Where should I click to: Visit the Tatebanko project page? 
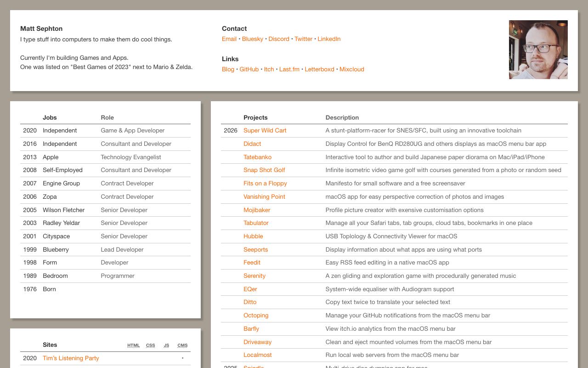258,157
